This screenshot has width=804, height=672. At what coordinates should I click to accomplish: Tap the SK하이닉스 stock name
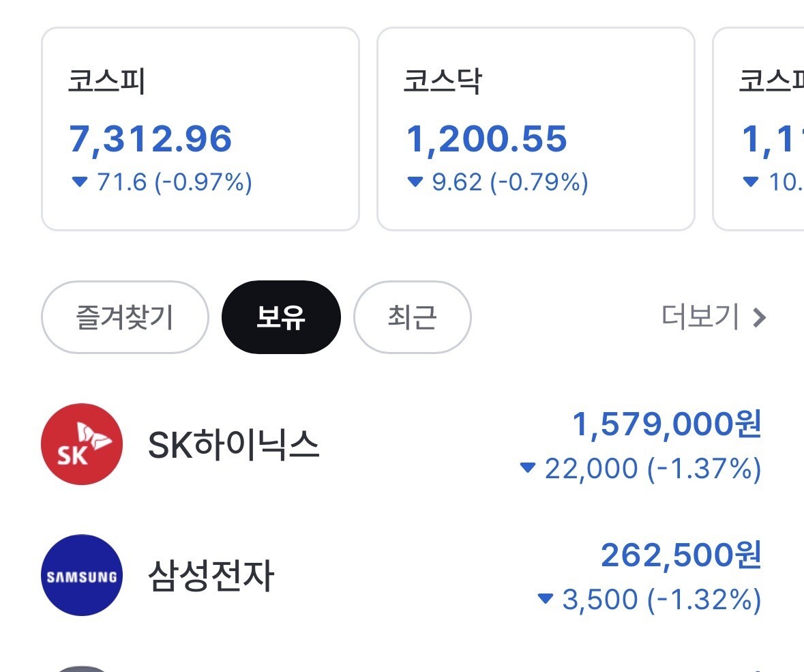[233, 444]
